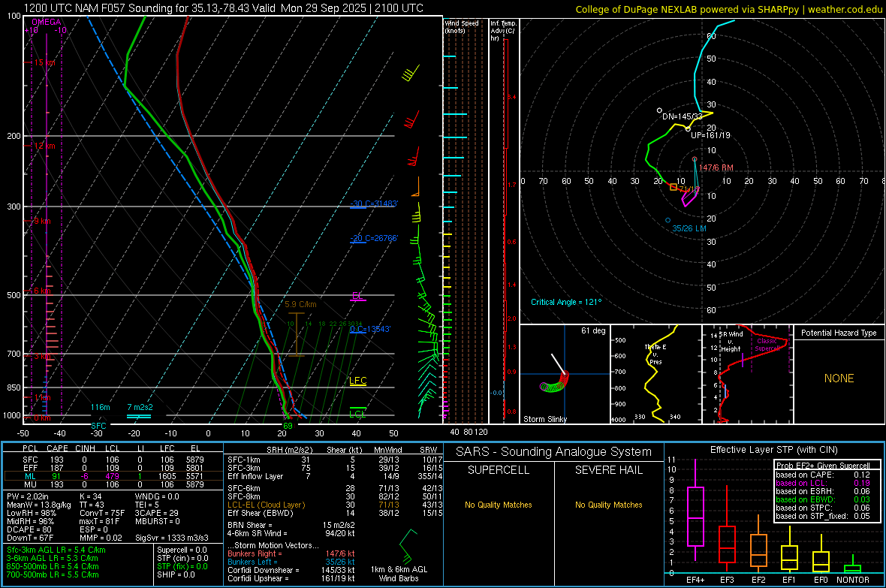Viewport: 886px width, 588px height.
Task: Click the 'based on CAPE:' probability line
Action: tap(823, 475)
